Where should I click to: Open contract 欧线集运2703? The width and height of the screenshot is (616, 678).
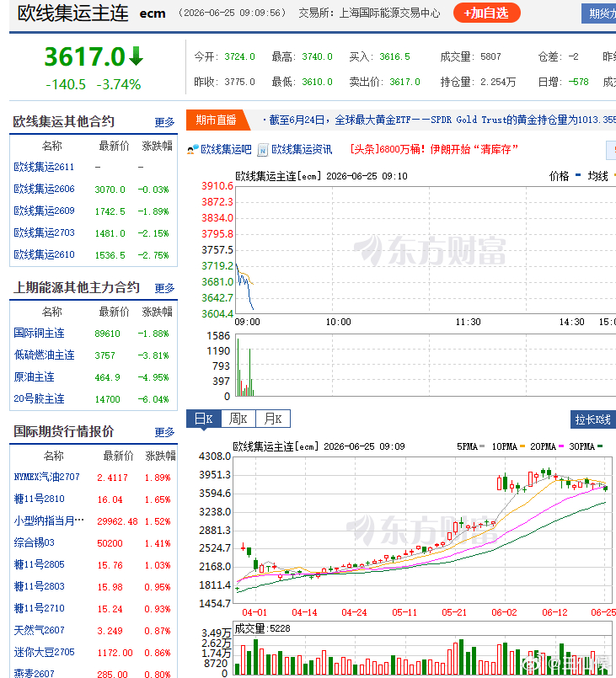44,232
